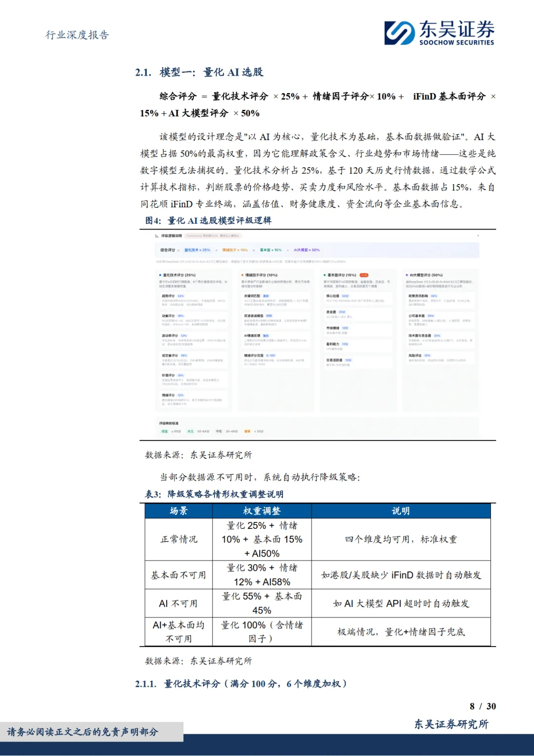534x756 pixels.
Task: Collapse the figure panel via its top-right arrow
Action: [478, 236]
